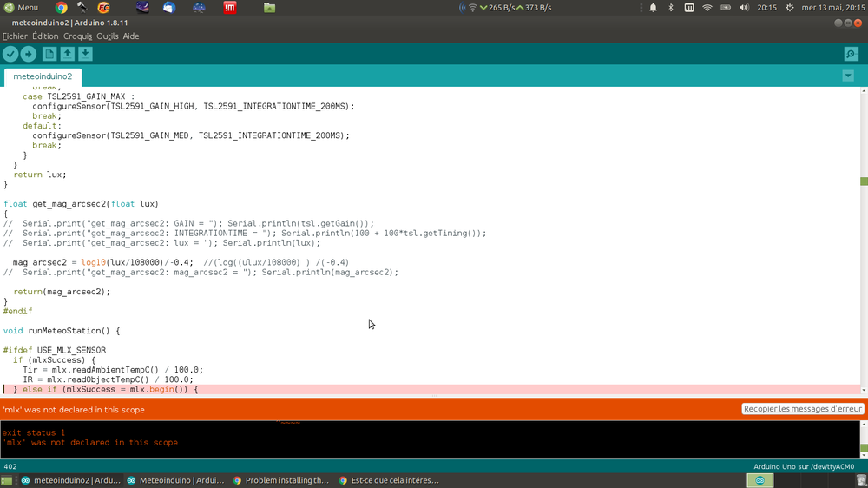Select the meteoinduino2 sketch tab

[x=43, y=76]
